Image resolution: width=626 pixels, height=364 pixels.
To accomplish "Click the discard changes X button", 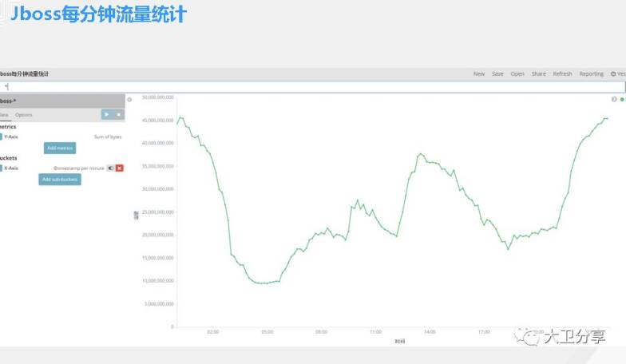I will [118, 115].
